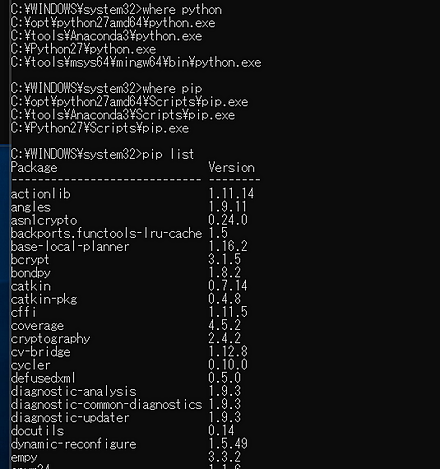Click the 'where python' command line
Image resolution: width=440 pixels, height=469 pixels.
pyautogui.click(x=116, y=10)
